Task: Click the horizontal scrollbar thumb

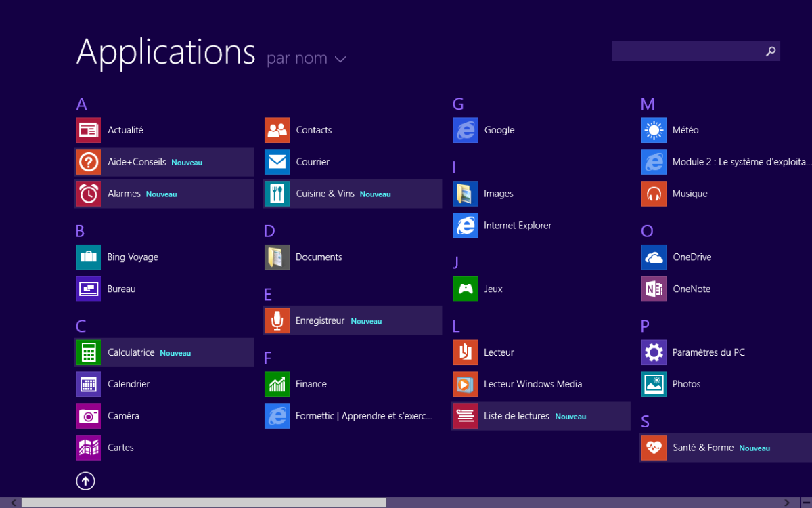Action: point(204,503)
